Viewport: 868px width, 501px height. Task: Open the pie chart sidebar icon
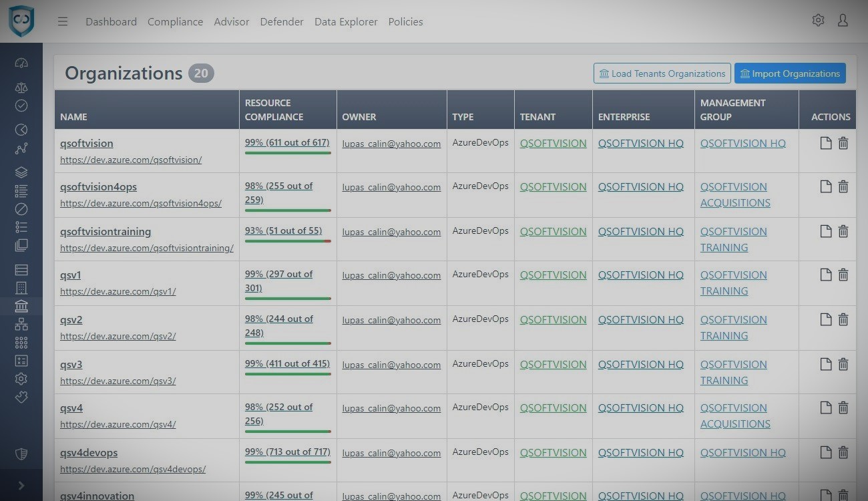(x=21, y=130)
